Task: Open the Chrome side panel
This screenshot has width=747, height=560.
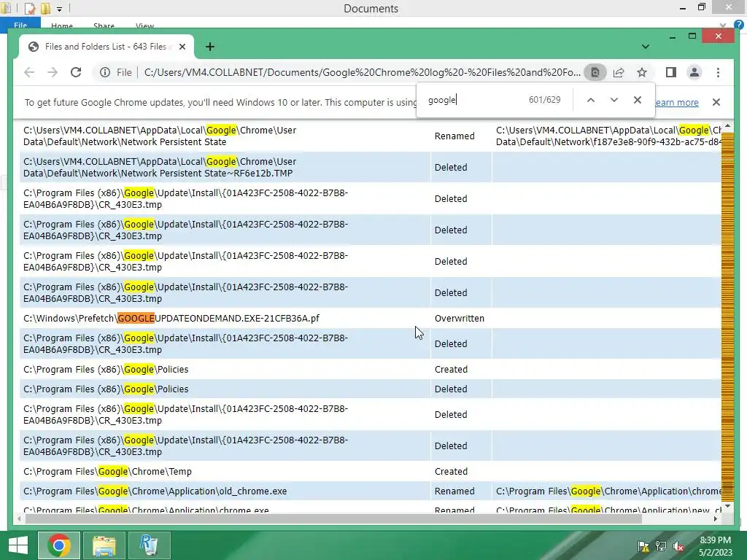Action: click(671, 72)
